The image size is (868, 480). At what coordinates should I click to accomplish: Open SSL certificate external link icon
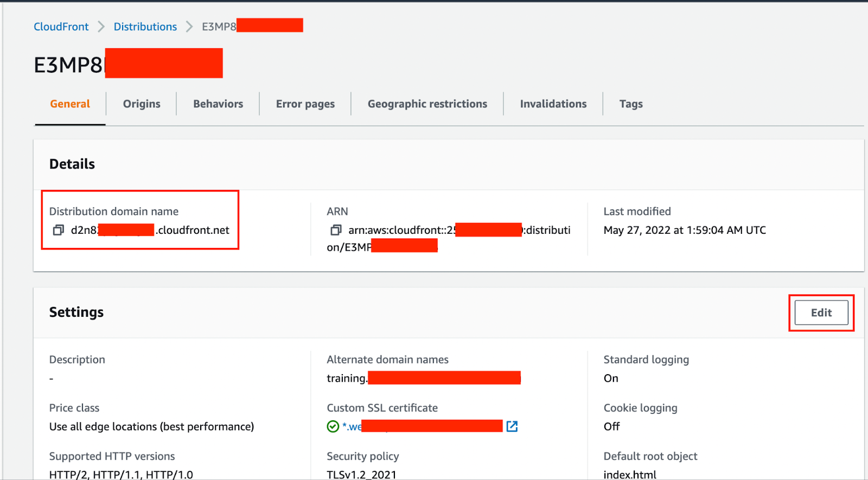[512, 426]
